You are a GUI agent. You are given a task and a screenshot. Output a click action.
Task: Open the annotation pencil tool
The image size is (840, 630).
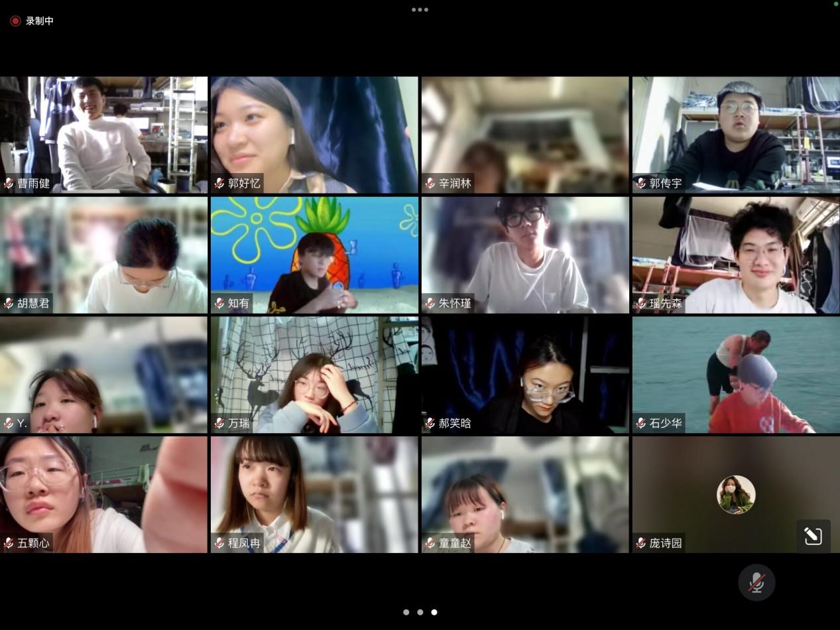click(813, 536)
